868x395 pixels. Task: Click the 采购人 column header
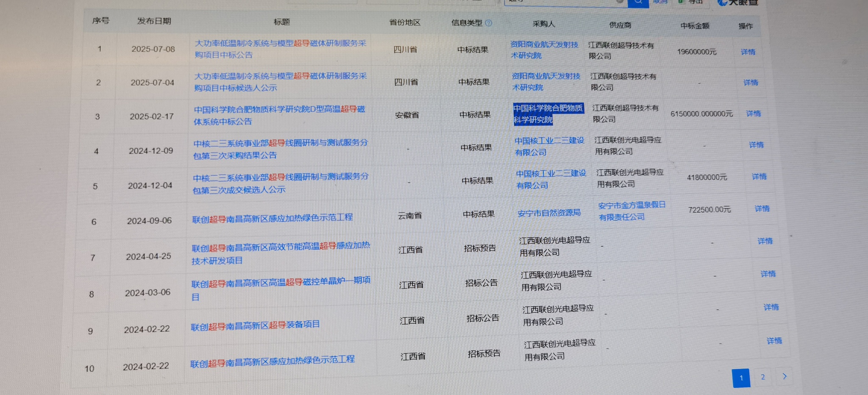544,24
